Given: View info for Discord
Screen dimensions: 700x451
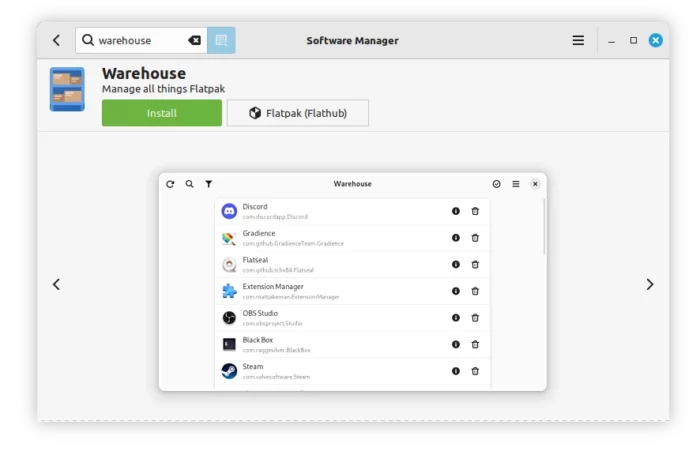Looking at the screenshot, I should 456,211.
